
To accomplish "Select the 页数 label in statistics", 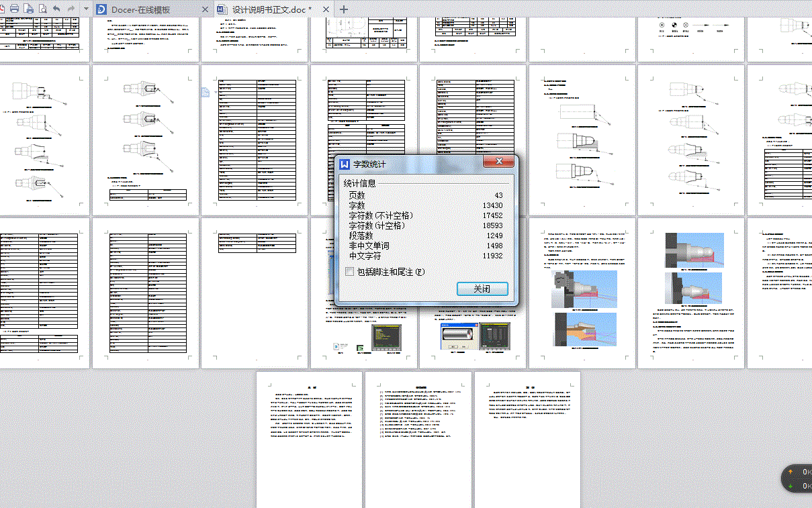I will pyautogui.click(x=357, y=195).
